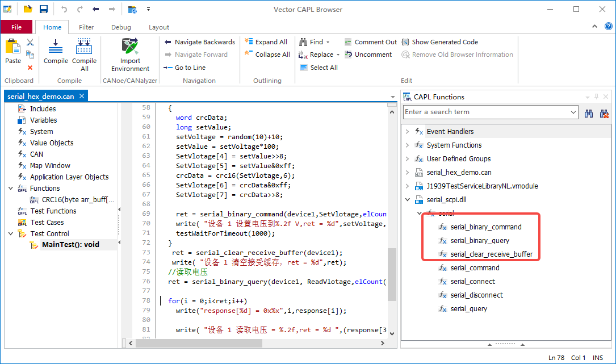
Task: Select serial_query function
Action: [469, 309]
